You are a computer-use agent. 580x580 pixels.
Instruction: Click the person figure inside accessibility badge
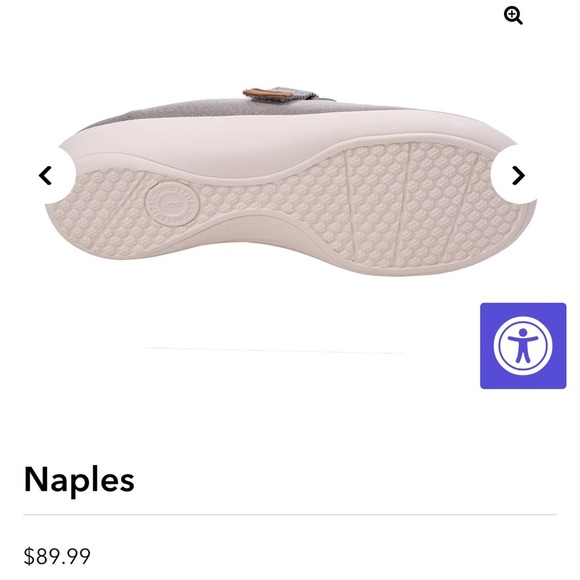point(522,345)
